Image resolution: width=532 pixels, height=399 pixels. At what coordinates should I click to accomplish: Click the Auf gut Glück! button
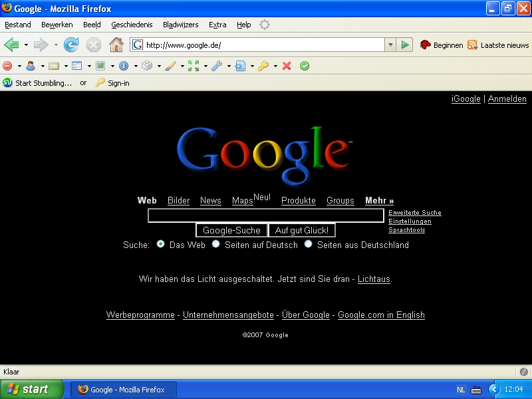click(302, 230)
